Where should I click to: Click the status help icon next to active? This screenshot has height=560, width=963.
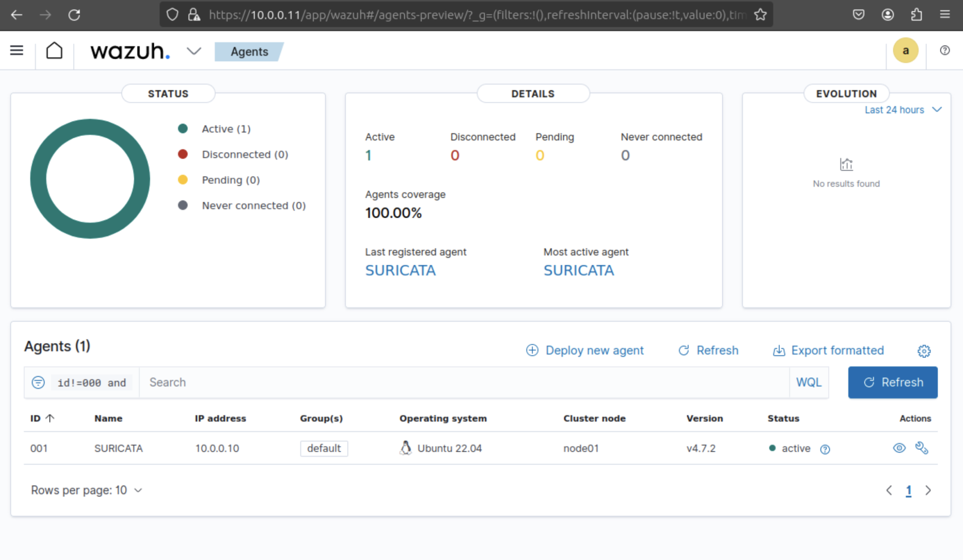pyautogui.click(x=826, y=450)
